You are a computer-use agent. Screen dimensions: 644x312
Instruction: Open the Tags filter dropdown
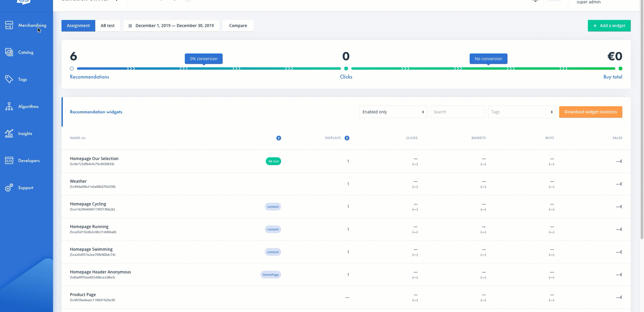pos(521,112)
